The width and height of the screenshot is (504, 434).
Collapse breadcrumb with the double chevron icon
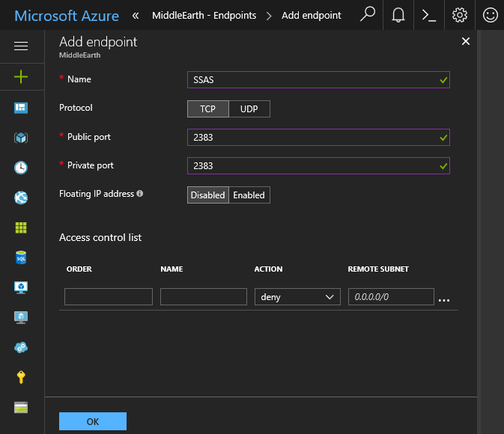136,16
